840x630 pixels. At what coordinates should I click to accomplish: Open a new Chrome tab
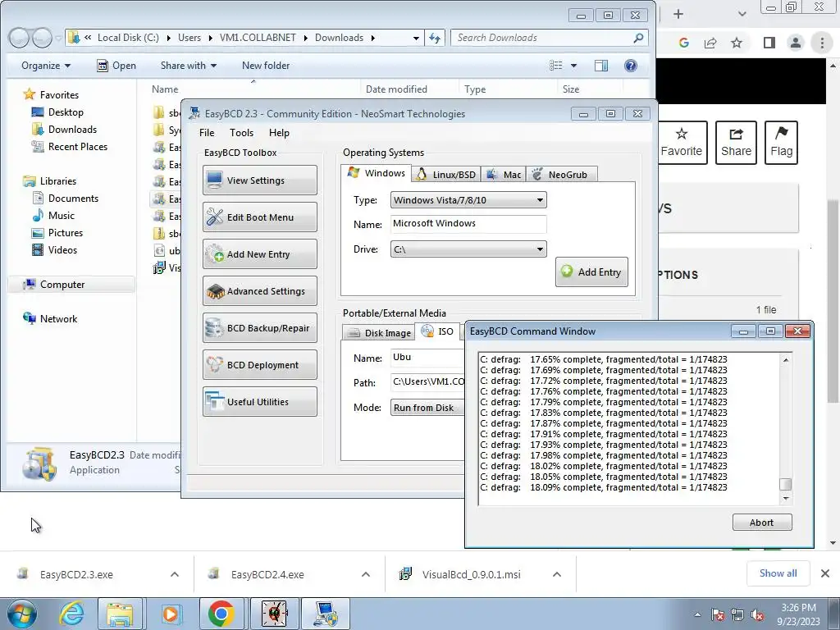click(678, 14)
